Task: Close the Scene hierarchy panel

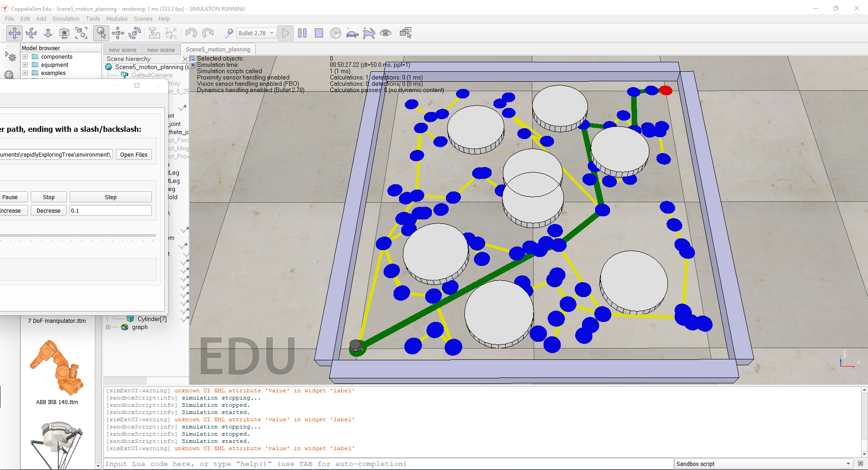Action: pos(185,59)
